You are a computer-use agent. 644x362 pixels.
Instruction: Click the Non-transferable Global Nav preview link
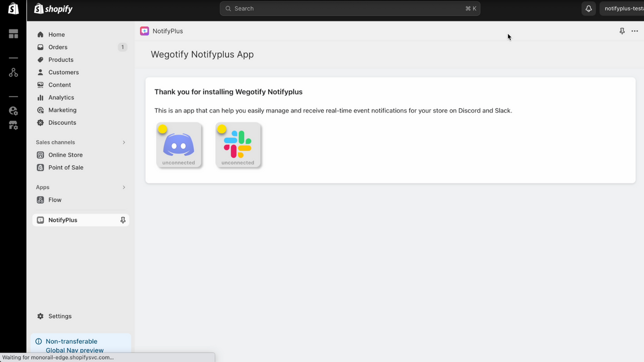74,346
